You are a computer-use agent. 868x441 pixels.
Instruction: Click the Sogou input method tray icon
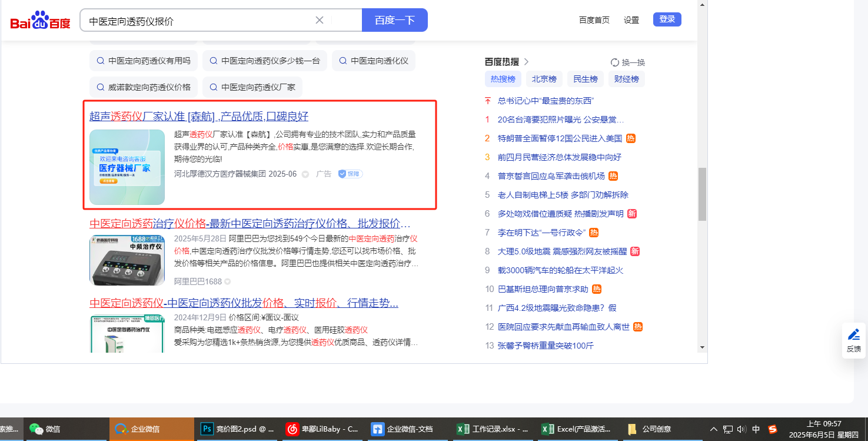click(x=773, y=429)
